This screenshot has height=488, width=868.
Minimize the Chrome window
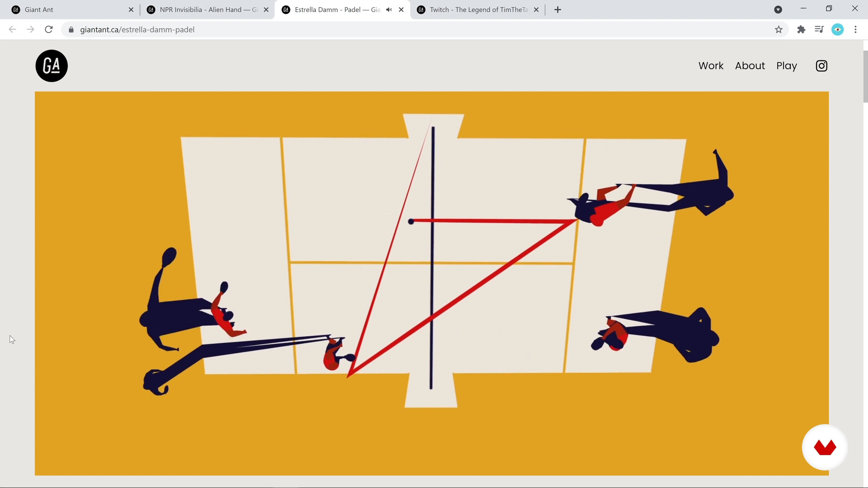803,9
